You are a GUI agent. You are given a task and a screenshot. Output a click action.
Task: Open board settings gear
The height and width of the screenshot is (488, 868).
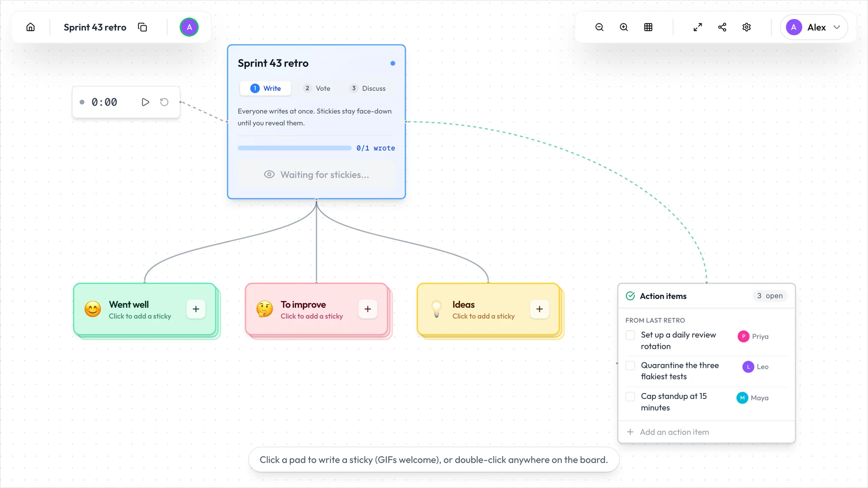tap(746, 27)
